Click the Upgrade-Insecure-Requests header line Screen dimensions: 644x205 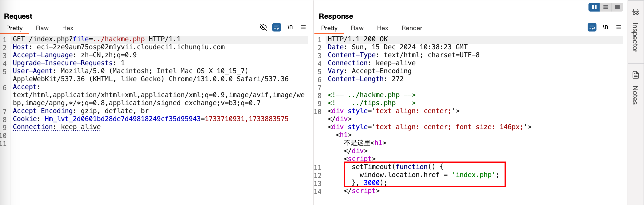click(x=69, y=63)
